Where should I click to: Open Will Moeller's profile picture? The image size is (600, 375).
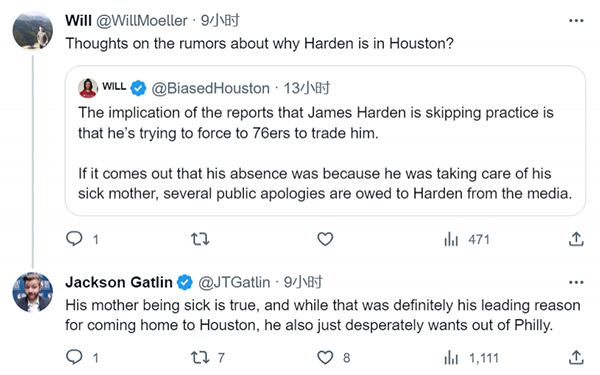pos(33,31)
